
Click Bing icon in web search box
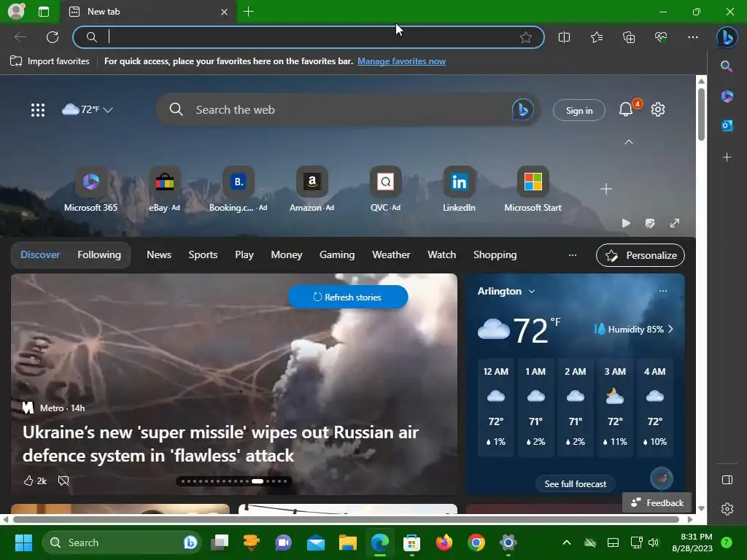522,110
